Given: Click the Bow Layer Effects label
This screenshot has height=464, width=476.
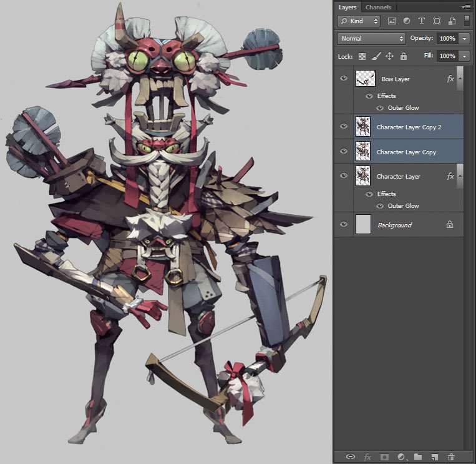Looking at the screenshot, I should pos(386,96).
